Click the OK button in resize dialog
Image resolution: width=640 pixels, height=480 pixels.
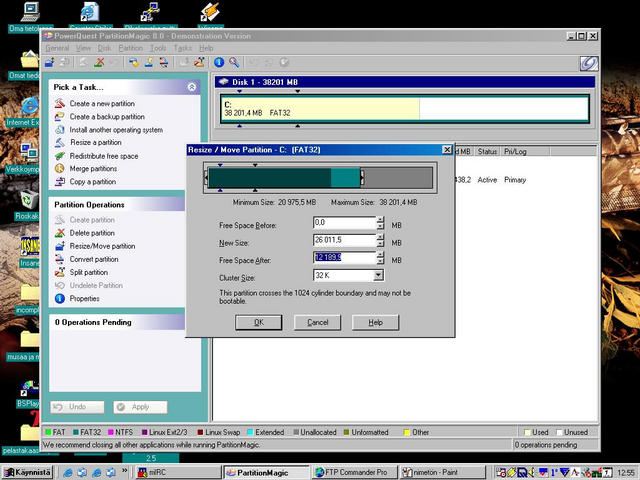(x=258, y=322)
